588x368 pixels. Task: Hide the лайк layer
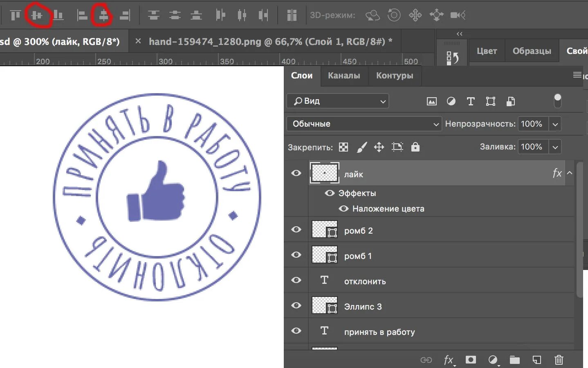pos(296,173)
